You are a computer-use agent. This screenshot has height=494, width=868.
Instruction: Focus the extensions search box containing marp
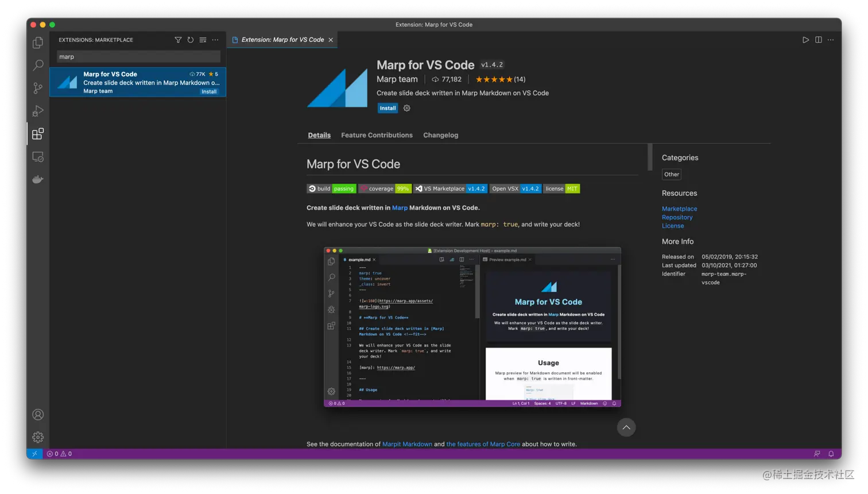pos(138,56)
